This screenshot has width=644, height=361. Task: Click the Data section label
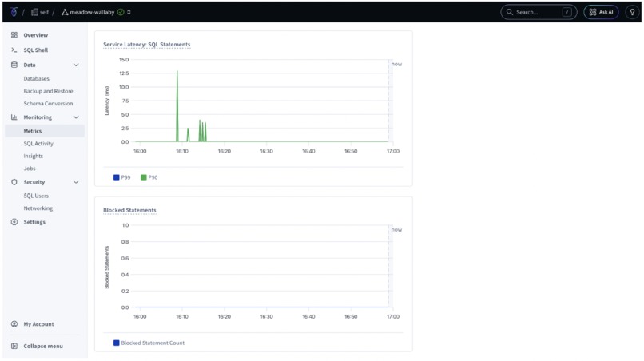(29, 65)
